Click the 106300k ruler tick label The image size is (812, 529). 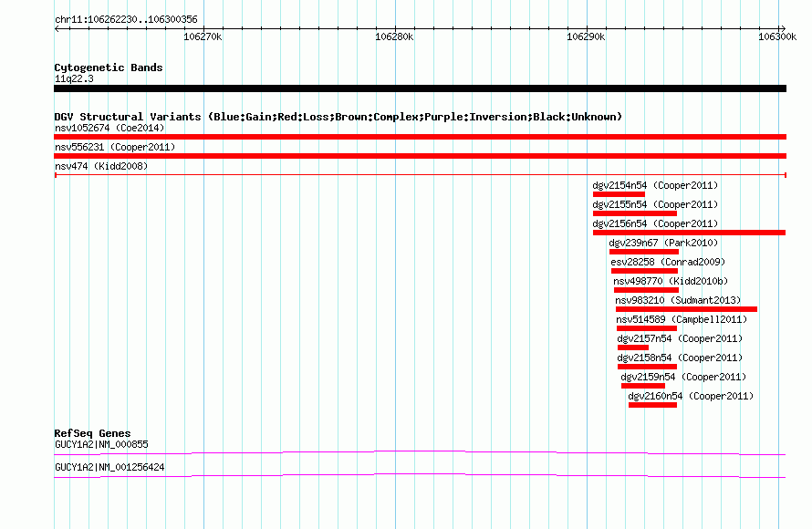click(x=777, y=36)
